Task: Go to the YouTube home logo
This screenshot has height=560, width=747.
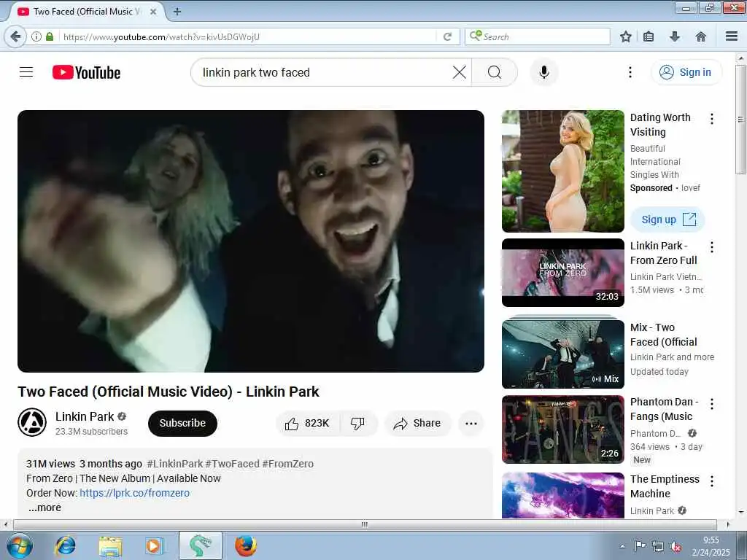Action: click(x=86, y=72)
